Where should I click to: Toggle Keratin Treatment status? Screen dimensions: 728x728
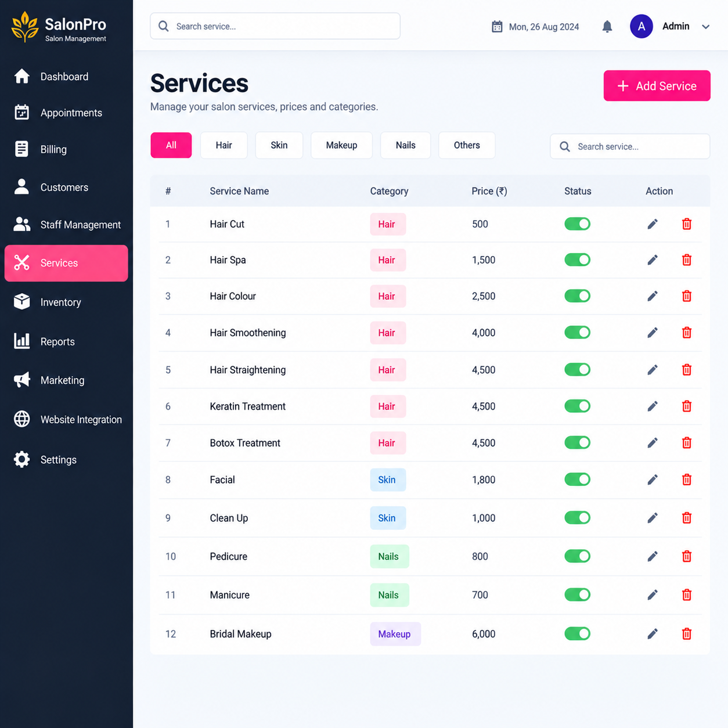pos(577,406)
